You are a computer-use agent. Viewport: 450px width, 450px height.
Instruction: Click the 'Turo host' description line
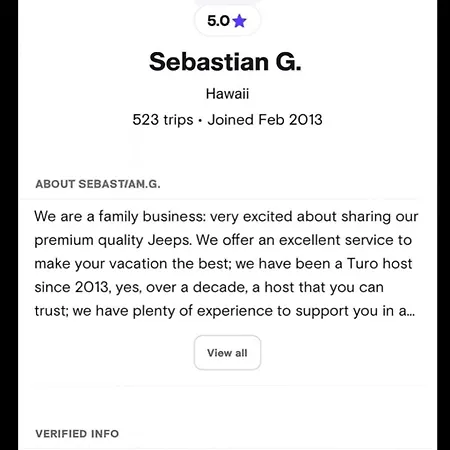click(223, 264)
